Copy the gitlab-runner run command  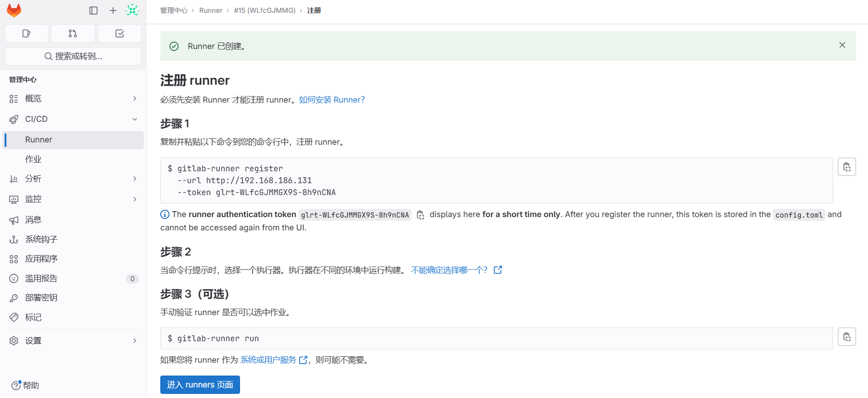[x=847, y=337]
